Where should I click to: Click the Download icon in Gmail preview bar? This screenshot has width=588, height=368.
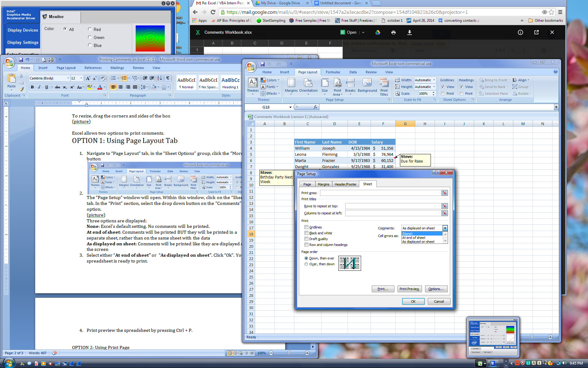click(x=409, y=32)
